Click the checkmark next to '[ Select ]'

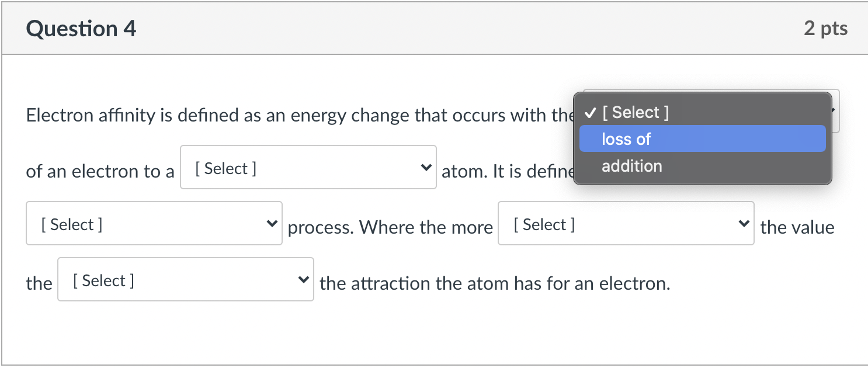tap(591, 112)
